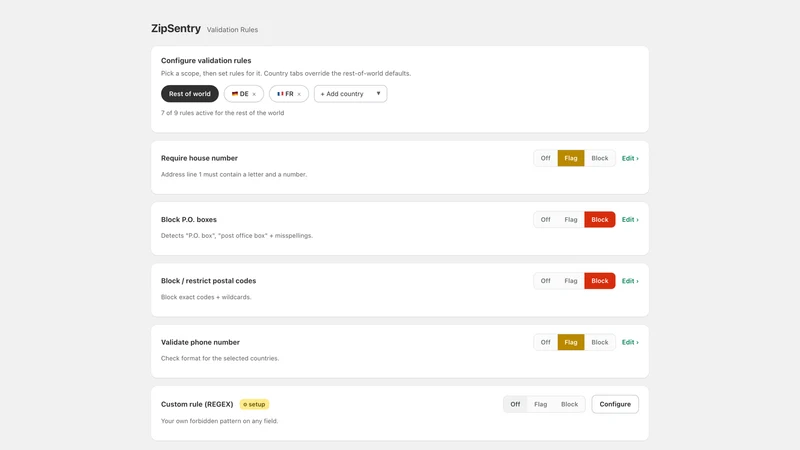The image size is (800, 450).
Task: Set postal codes rule to Block
Action: [x=599, y=281]
